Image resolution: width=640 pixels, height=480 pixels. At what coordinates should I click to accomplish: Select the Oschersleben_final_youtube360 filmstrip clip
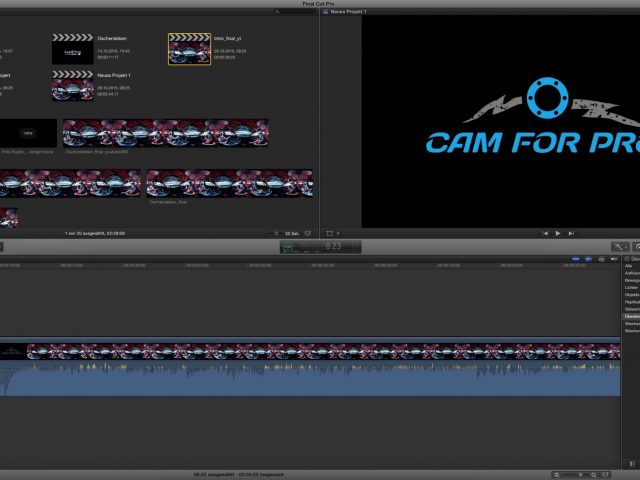(166, 133)
